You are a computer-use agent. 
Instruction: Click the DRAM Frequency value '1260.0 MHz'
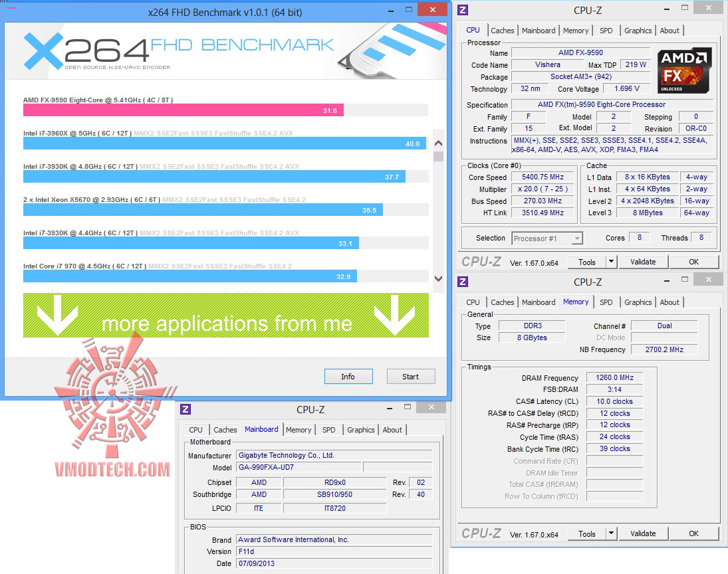(615, 377)
